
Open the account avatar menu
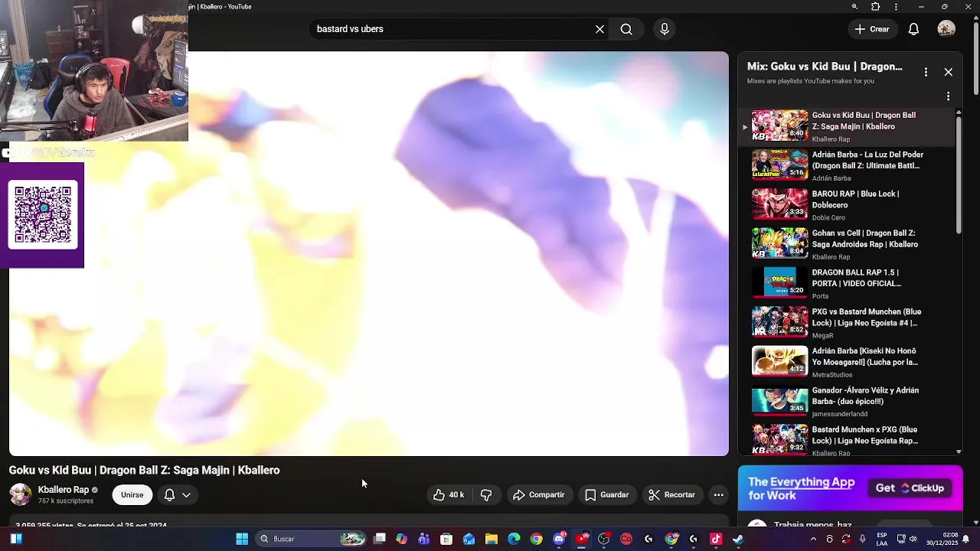(946, 29)
